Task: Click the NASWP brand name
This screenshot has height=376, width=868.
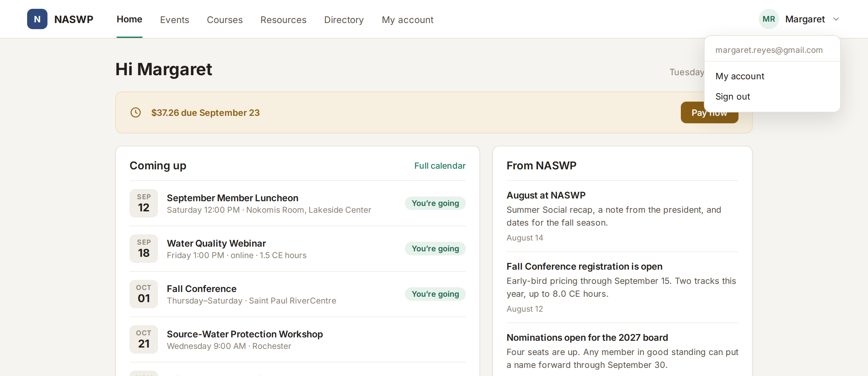Action: [74, 19]
